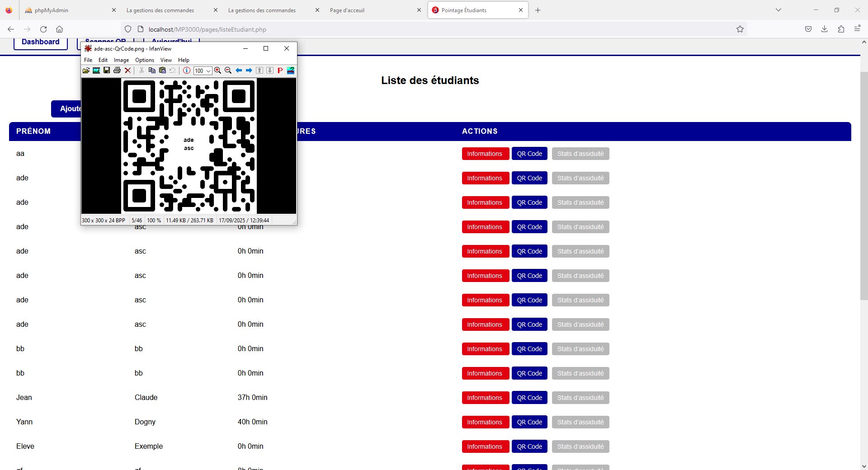The height and width of the screenshot is (470, 868).
Task: Go back in Firefox
Action: pos(11,29)
